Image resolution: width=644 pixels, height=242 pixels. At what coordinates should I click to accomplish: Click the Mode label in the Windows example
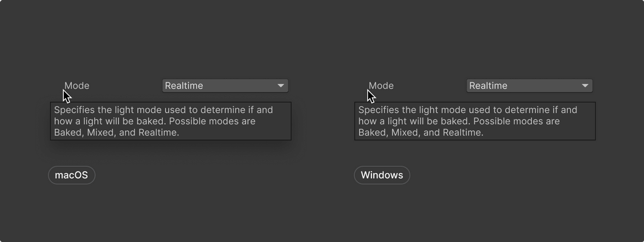tap(382, 86)
